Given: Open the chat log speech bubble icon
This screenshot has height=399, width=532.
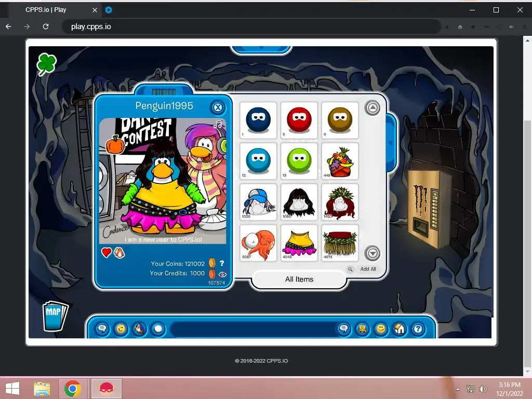Looking at the screenshot, I should pyautogui.click(x=102, y=329).
